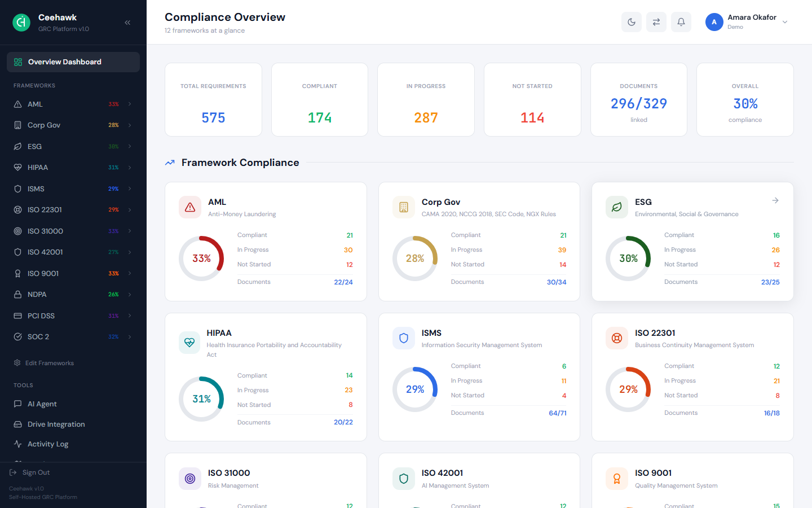Screen dimensions: 812x508
Task: Click AML Documents 22/24 value
Action: pyautogui.click(x=343, y=282)
